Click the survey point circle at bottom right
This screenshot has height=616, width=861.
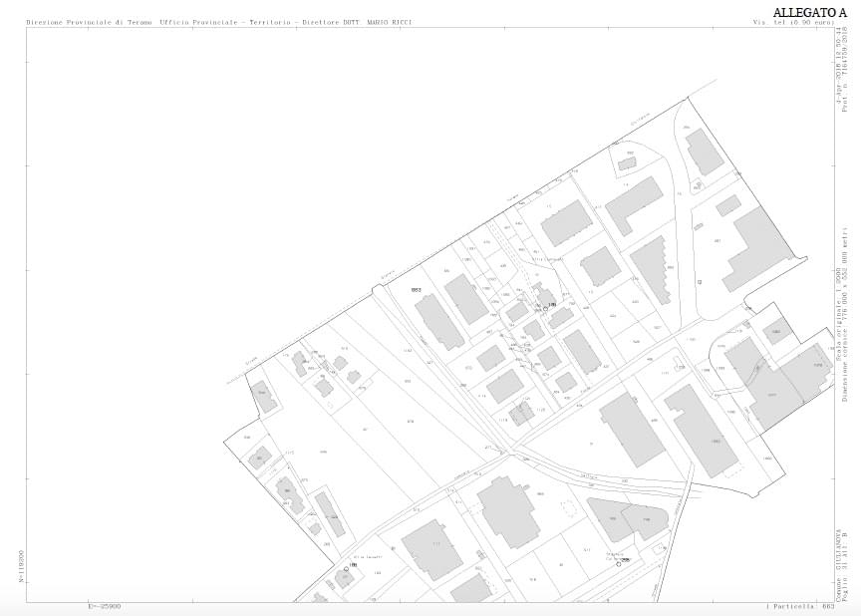[x=619, y=564]
